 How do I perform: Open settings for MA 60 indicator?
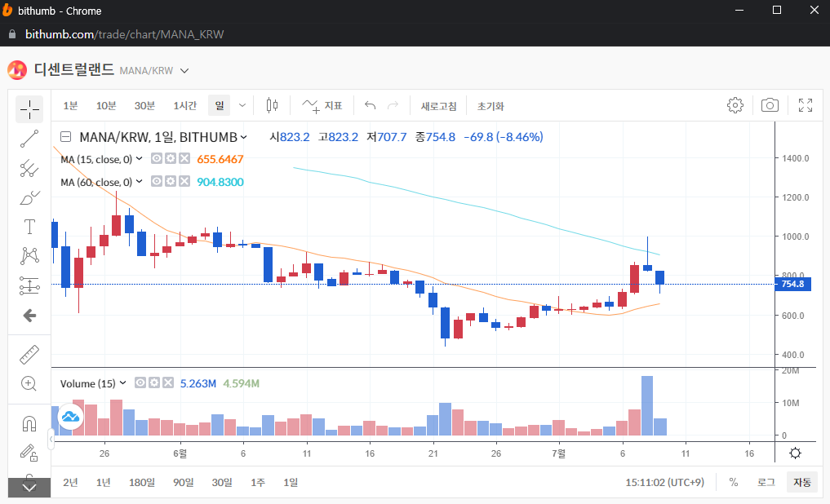tap(171, 181)
